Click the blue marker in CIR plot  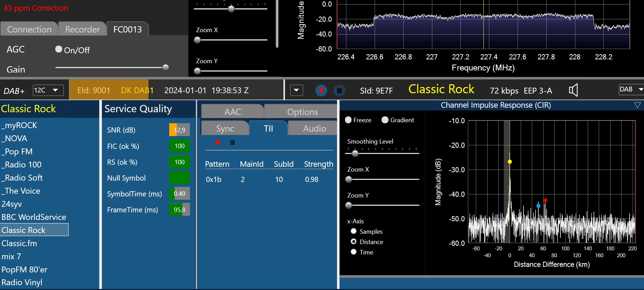(538, 206)
